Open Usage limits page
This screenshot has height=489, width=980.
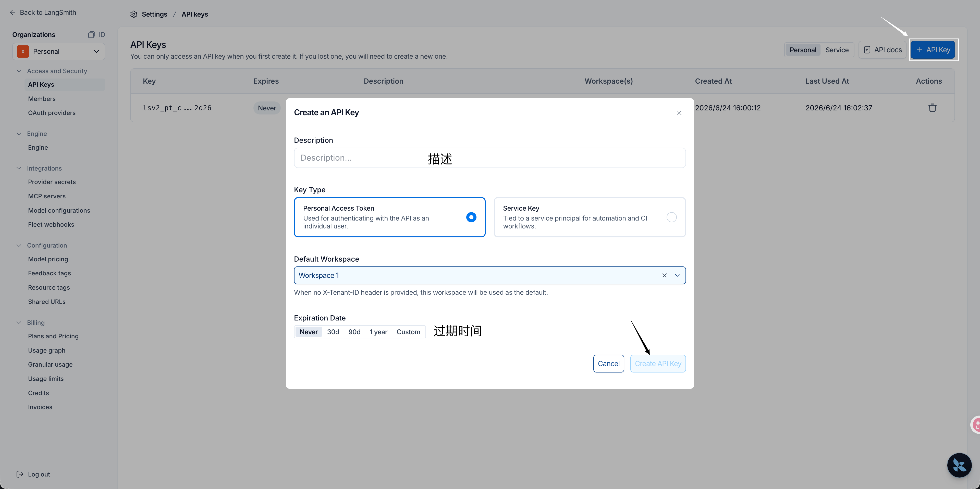(x=46, y=379)
